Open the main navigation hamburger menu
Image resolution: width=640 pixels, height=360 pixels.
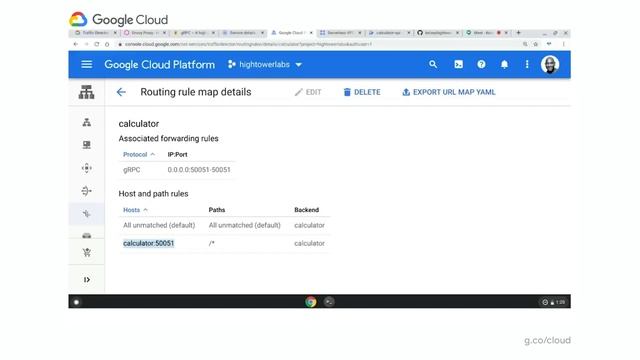point(87,64)
